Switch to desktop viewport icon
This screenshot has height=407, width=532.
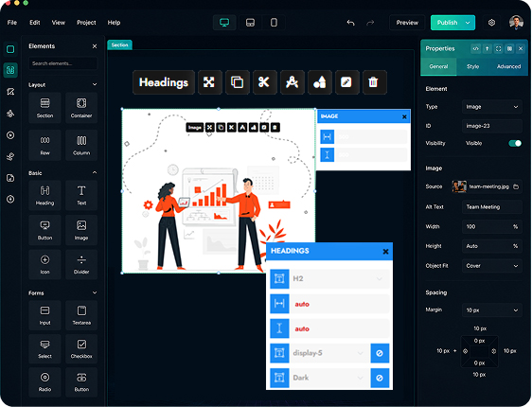(224, 23)
